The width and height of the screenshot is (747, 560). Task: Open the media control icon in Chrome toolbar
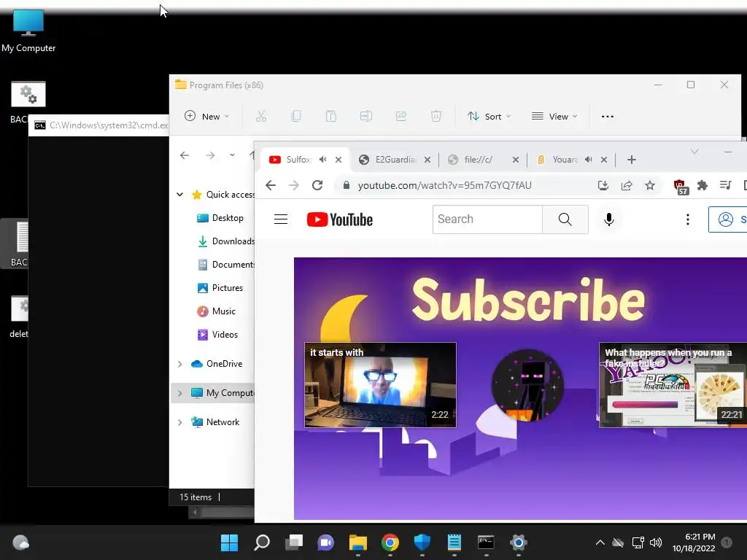pyautogui.click(x=726, y=185)
